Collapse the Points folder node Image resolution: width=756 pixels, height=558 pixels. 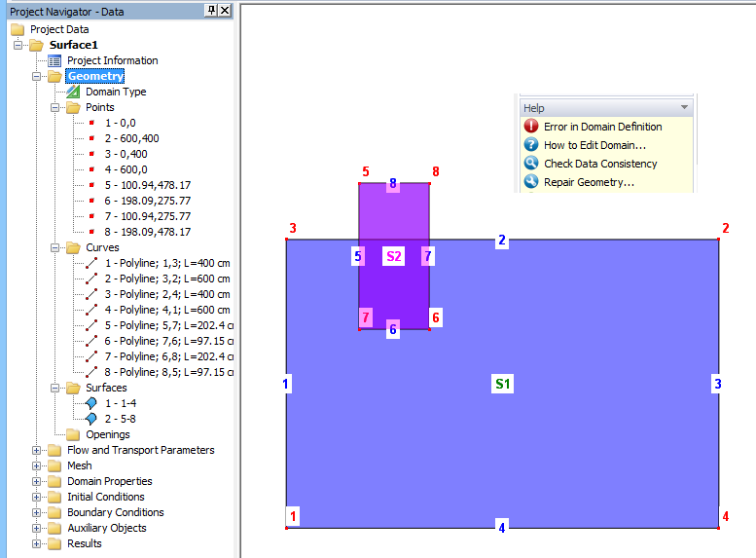(54, 108)
